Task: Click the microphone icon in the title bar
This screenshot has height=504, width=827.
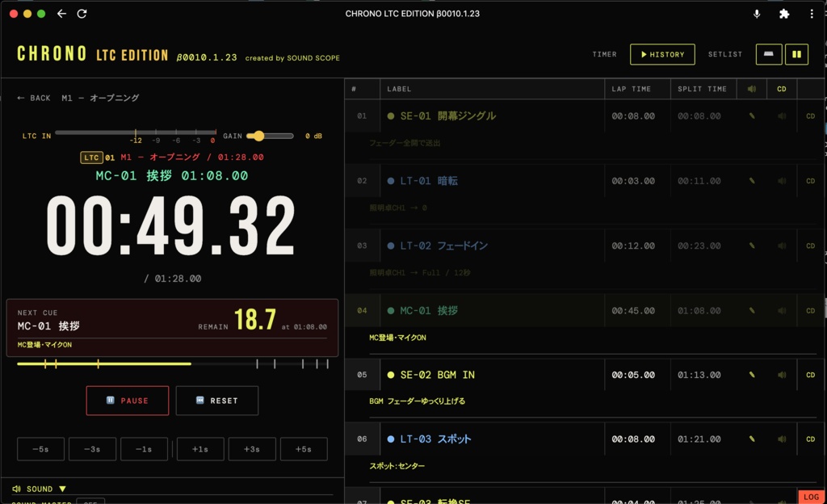Action: click(x=757, y=15)
